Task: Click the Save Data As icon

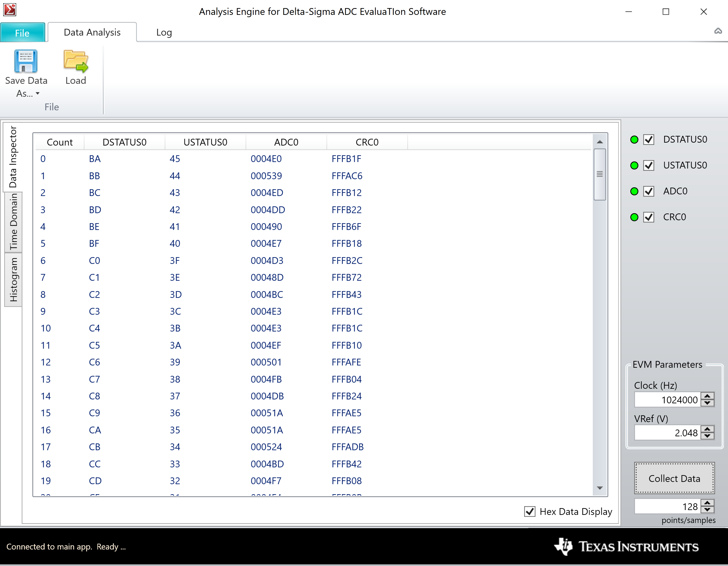Action: (26, 62)
